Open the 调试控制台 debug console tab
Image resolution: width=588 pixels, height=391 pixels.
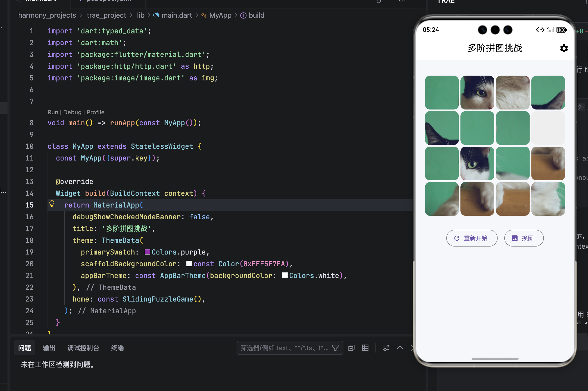tap(83, 348)
